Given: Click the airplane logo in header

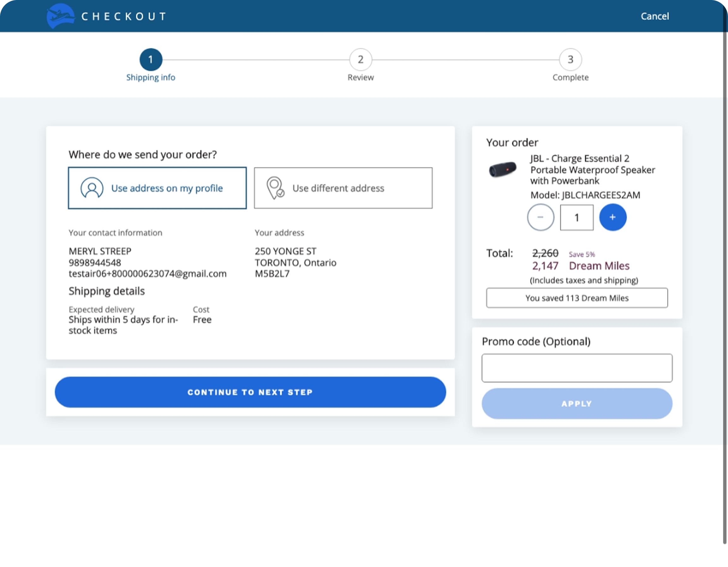Looking at the screenshot, I should [x=60, y=16].
